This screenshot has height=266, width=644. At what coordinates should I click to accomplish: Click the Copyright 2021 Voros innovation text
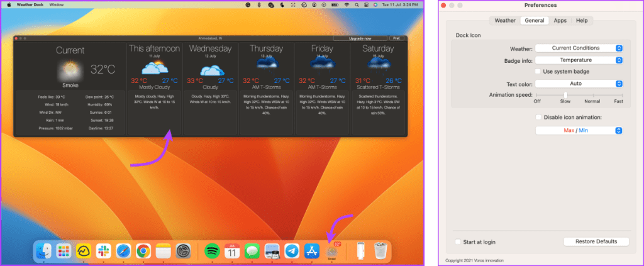[474, 261]
